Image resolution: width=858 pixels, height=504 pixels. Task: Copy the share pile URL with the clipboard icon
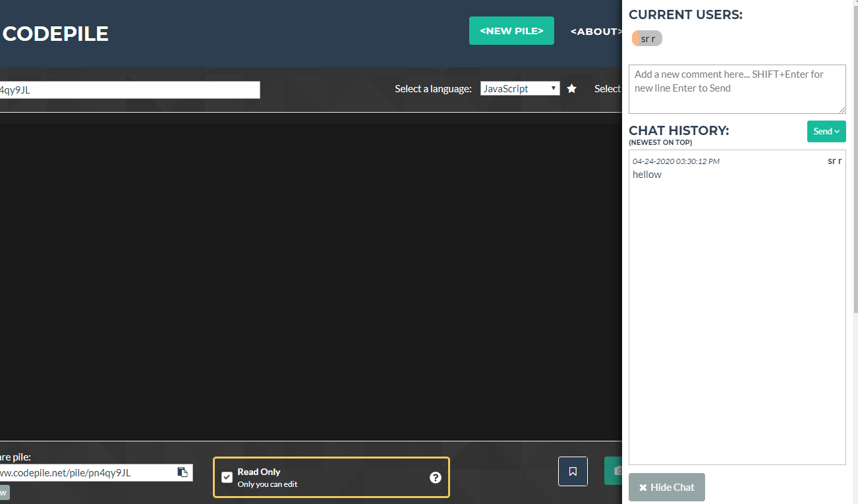pos(183,472)
